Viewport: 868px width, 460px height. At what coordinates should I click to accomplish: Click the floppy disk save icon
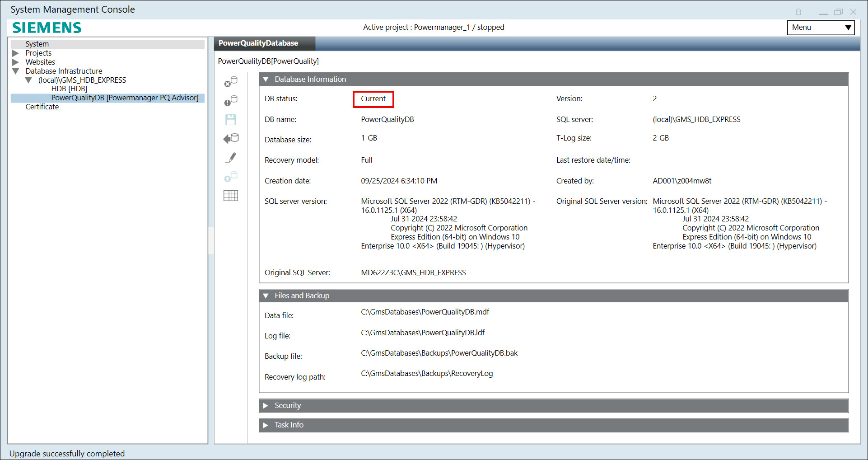click(231, 120)
